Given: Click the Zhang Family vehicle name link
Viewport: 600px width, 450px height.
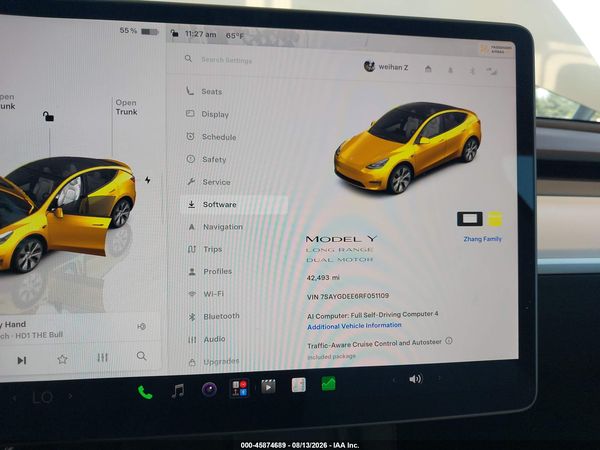Looking at the screenshot, I should click(483, 239).
